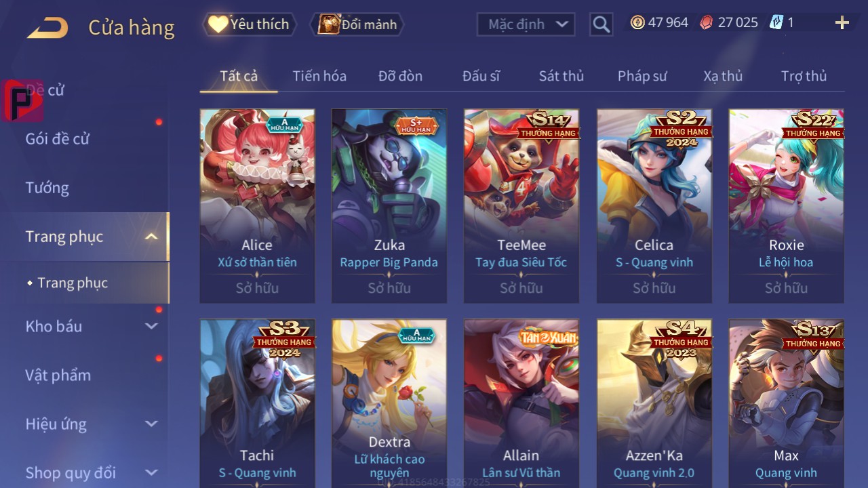Click the red ruby currency icon
This screenshot has width=868, height=488.
[707, 22]
